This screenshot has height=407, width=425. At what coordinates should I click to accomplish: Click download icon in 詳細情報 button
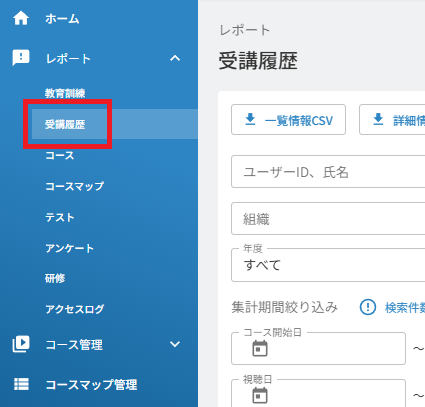pos(378,119)
